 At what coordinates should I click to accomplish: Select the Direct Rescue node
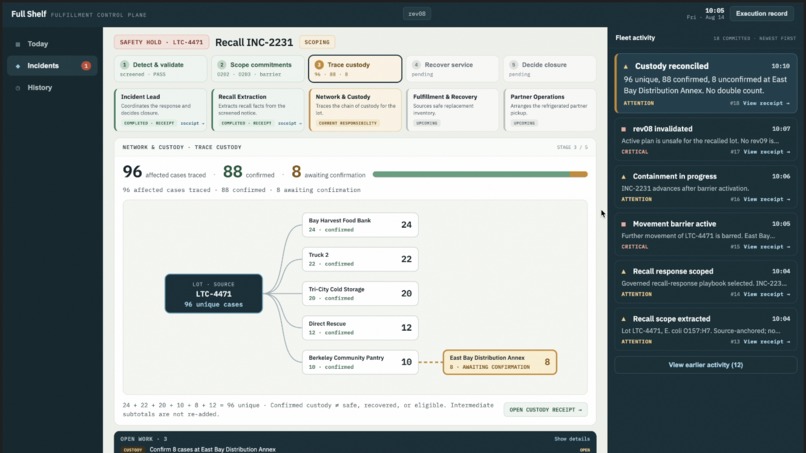click(360, 328)
